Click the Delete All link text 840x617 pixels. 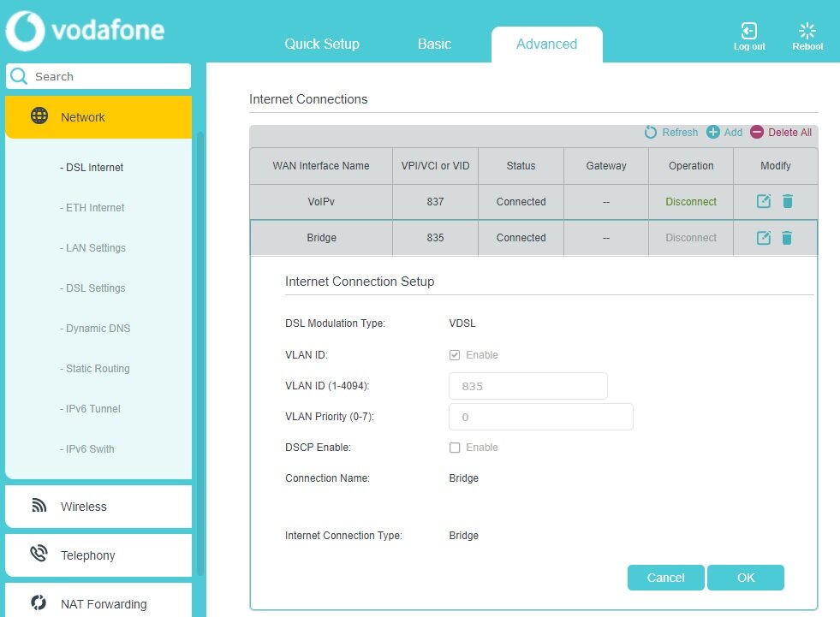790,133
